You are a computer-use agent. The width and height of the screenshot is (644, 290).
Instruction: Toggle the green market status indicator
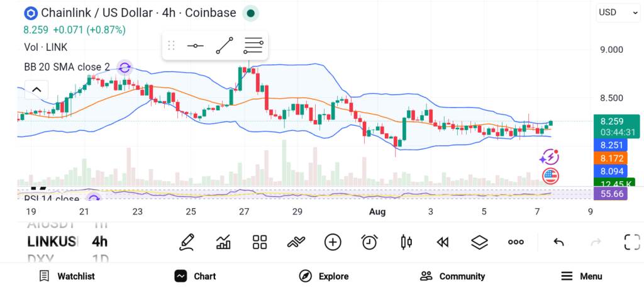pyautogui.click(x=250, y=13)
